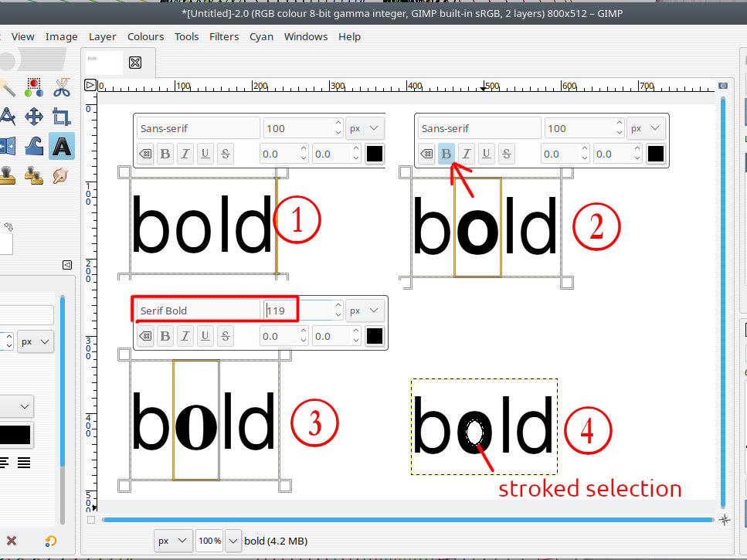Select the Fuzzy Select magic wand tool
The image size is (747, 560).
coord(7,88)
